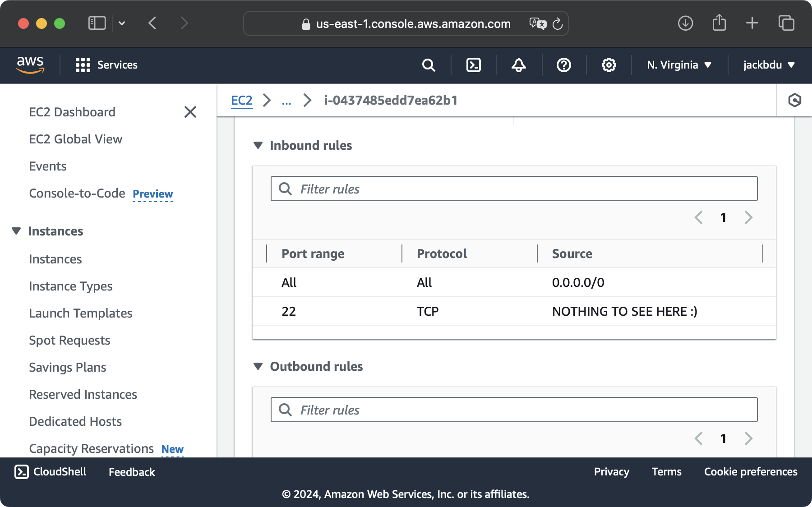The height and width of the screenshot is (507, 812).
Task: Open the EC2 breadcrumb link
Action: coord(242,100)
